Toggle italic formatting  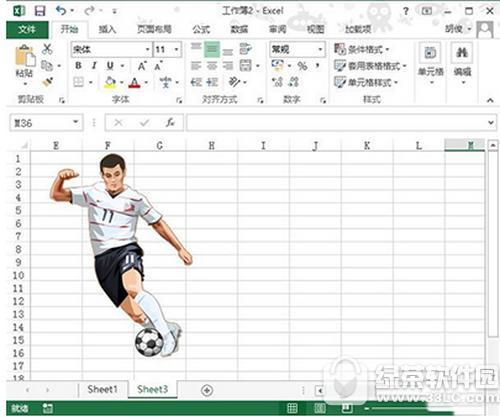pos(94,66)
